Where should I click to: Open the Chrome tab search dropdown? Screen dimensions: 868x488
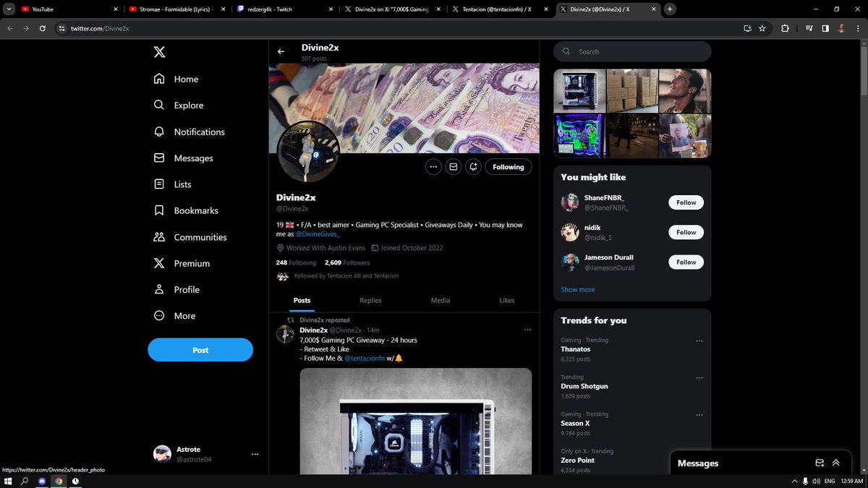(x=7, y=9)
